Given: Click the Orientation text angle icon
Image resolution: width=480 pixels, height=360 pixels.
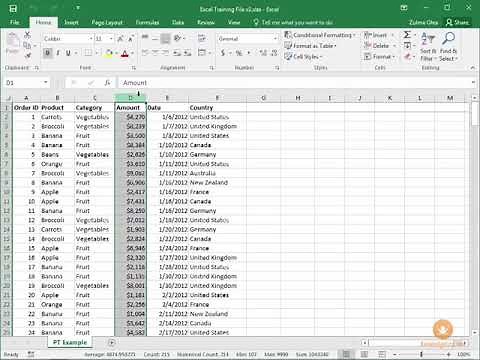Looking at the screenshot, I should (178, 38).
